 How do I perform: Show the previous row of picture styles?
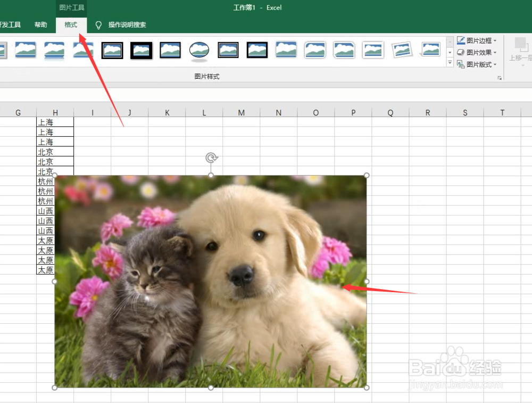450,42
